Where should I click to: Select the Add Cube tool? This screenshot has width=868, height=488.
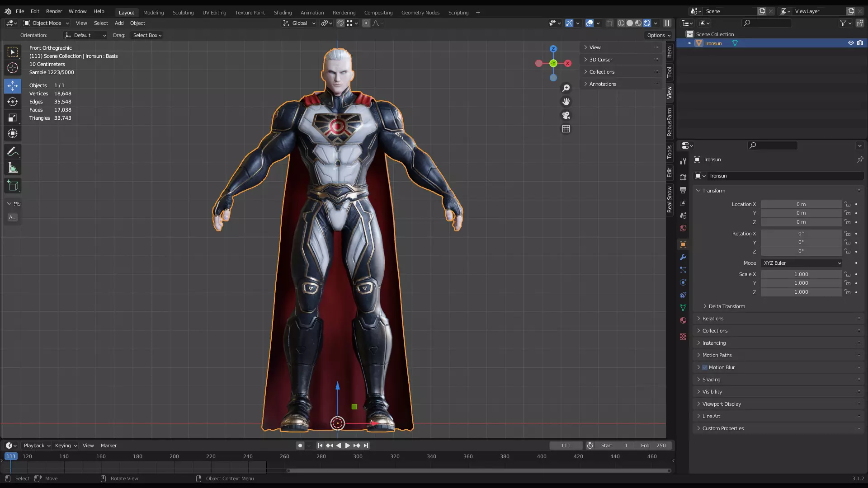pos(13,186)
